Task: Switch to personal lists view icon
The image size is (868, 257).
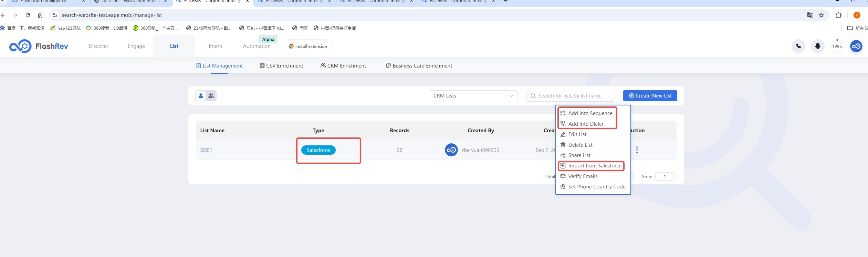Action: (201, 96)
